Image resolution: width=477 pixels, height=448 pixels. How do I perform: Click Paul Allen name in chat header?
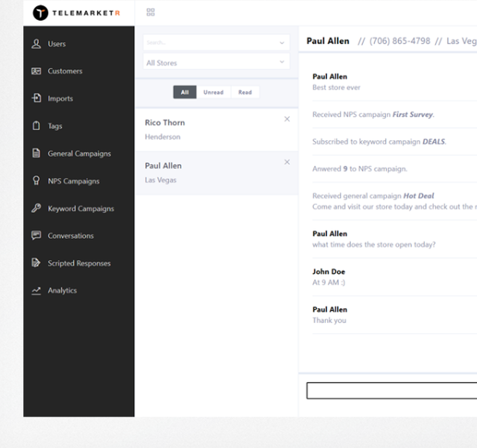tap(328, 41)
